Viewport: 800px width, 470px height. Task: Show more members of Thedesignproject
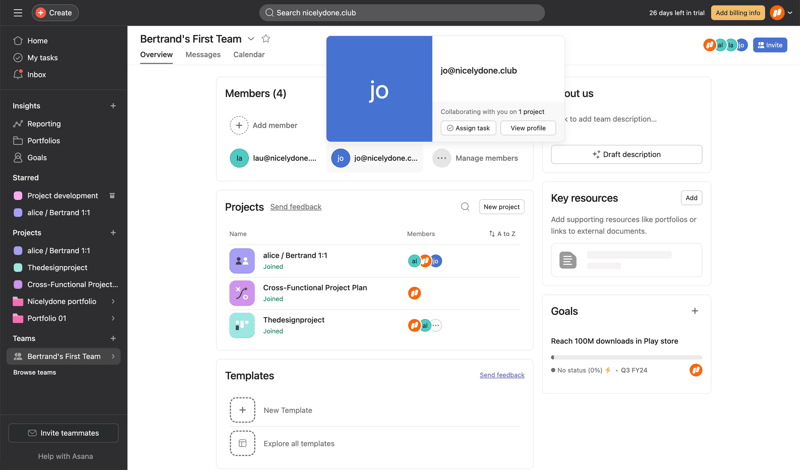tap(436, 325)
